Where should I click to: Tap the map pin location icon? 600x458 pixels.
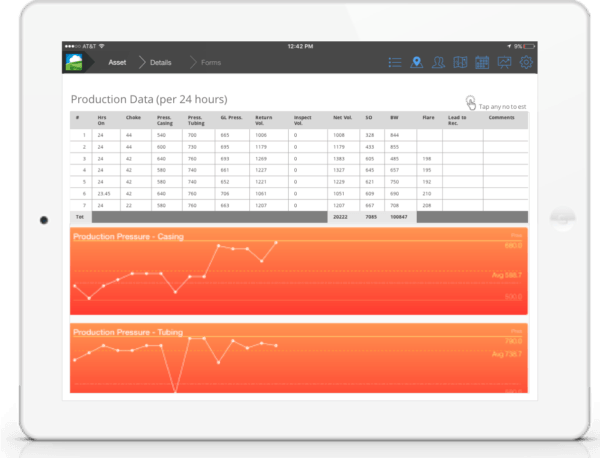[416, 62]
